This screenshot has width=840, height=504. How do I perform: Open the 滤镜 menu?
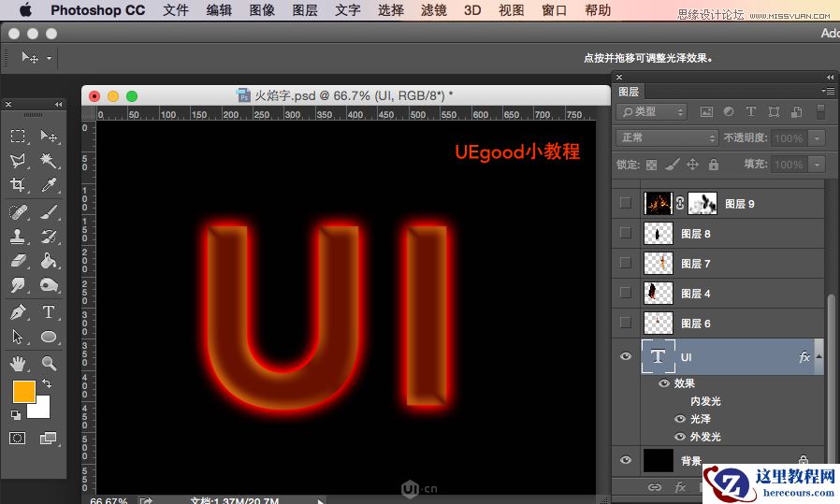[x=433, y=10]
